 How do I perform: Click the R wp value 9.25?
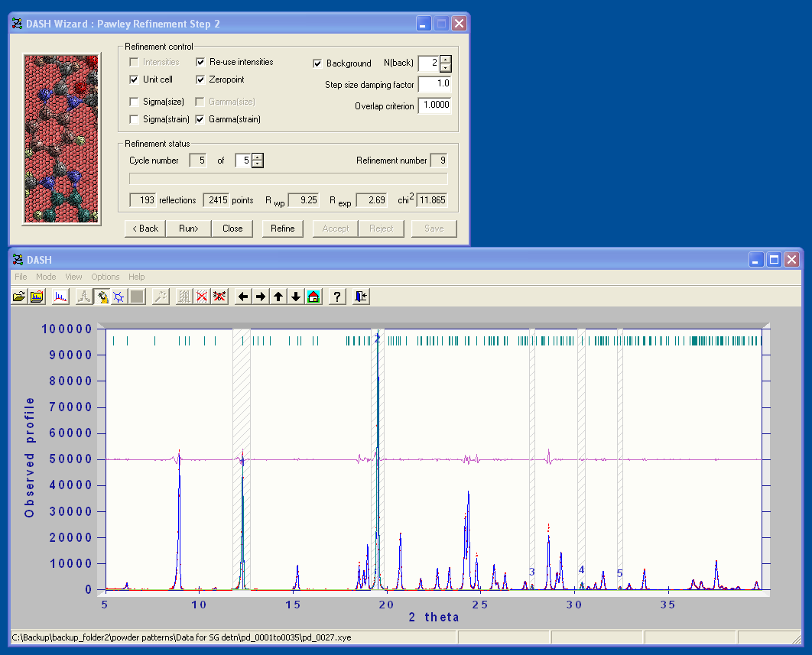[304, 200]
